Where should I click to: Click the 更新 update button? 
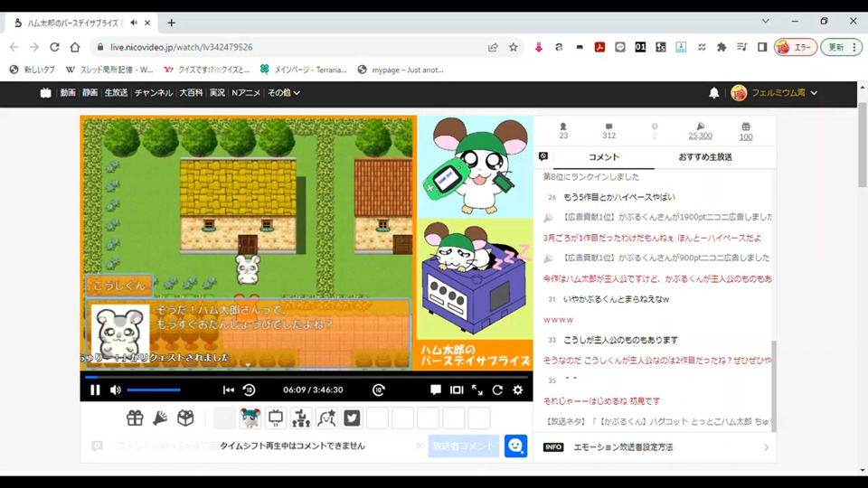(x=841, y=48)
